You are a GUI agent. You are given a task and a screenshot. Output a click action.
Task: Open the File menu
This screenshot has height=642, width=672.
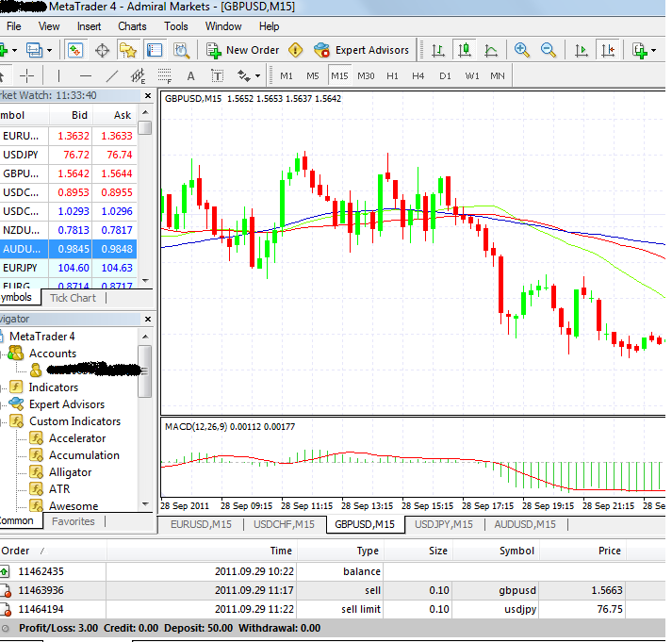coord(14,26)
